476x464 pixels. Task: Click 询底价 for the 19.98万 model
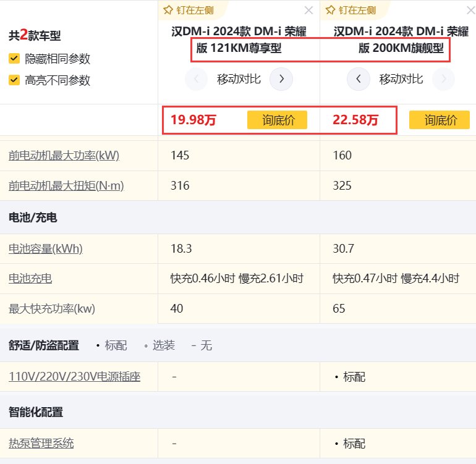point(277,120)
